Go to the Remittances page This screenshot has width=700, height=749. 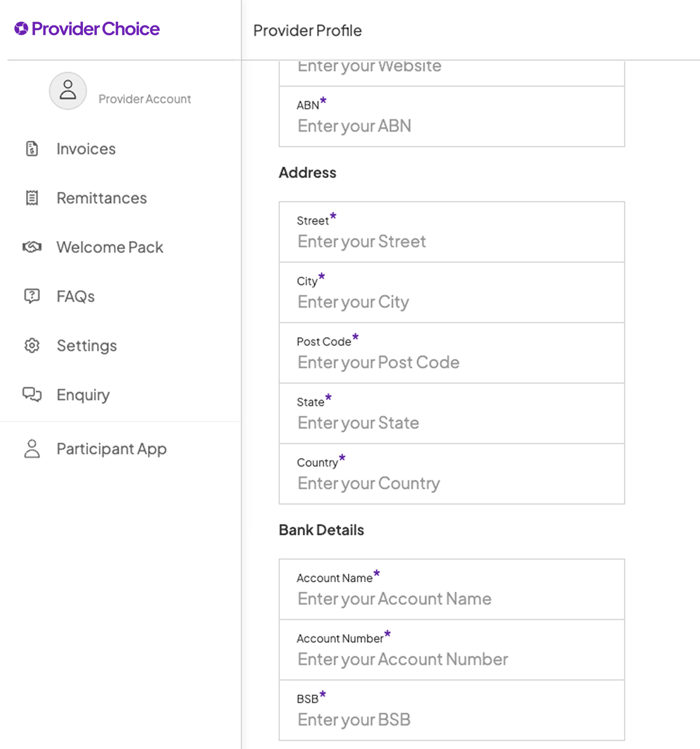101,198
